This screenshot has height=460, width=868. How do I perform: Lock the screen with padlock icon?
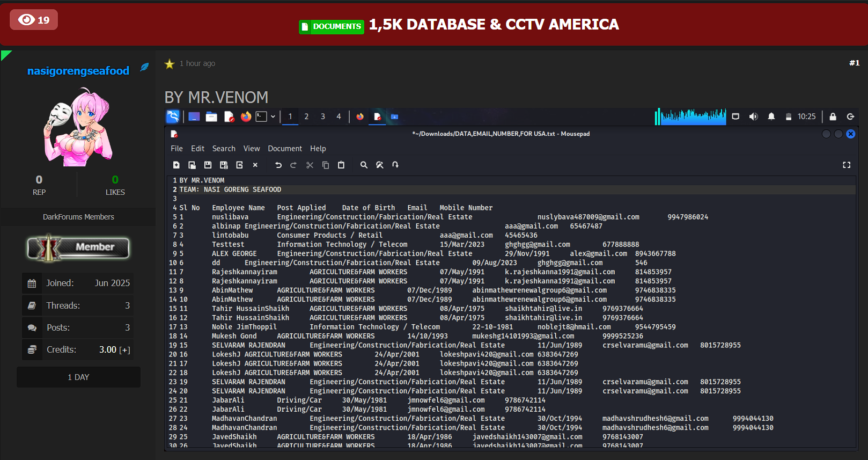click(x=833, y=116)
